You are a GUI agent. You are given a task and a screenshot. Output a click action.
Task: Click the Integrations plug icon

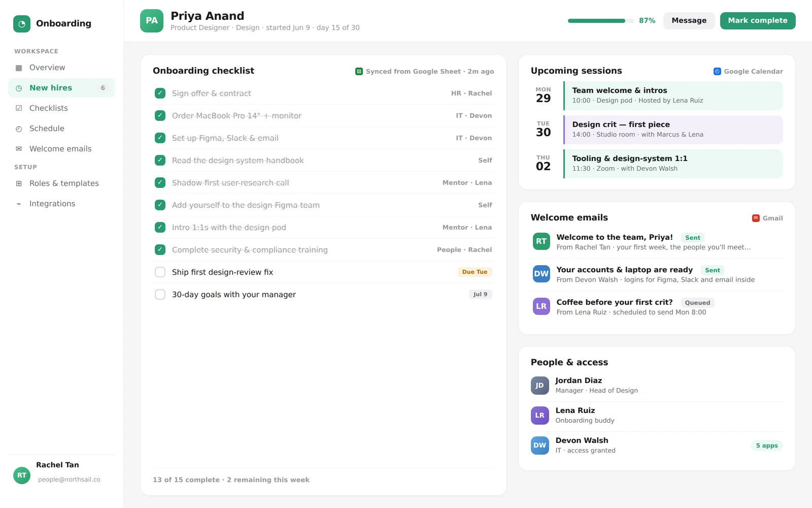pos(19,204)
